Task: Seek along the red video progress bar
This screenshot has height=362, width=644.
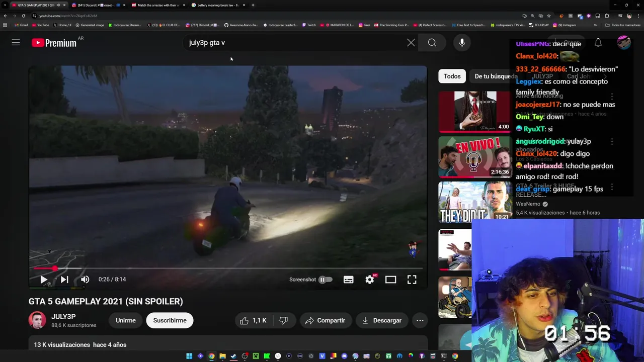Action: (x=227, y=268)
